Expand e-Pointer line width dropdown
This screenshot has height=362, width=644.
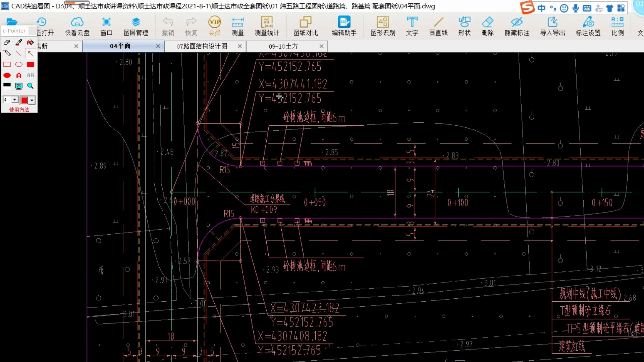click(x=14, y=100)
